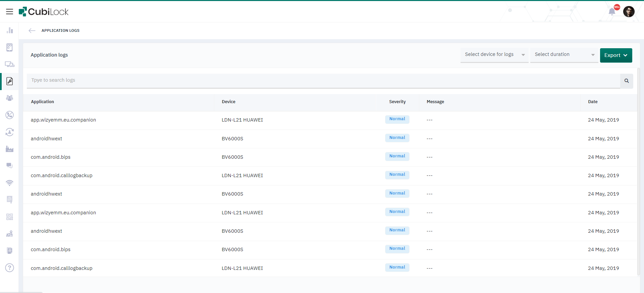Image resolution: width=644 pixels, height=293 pixels.
Task: Open the Export dropdown button
Action: (x=616, y=55)
